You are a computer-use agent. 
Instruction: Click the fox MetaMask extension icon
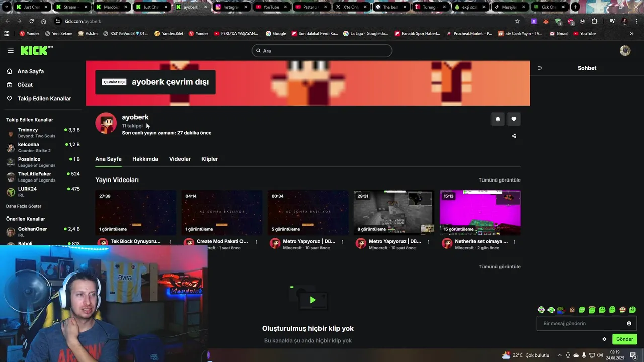point(546,21)
